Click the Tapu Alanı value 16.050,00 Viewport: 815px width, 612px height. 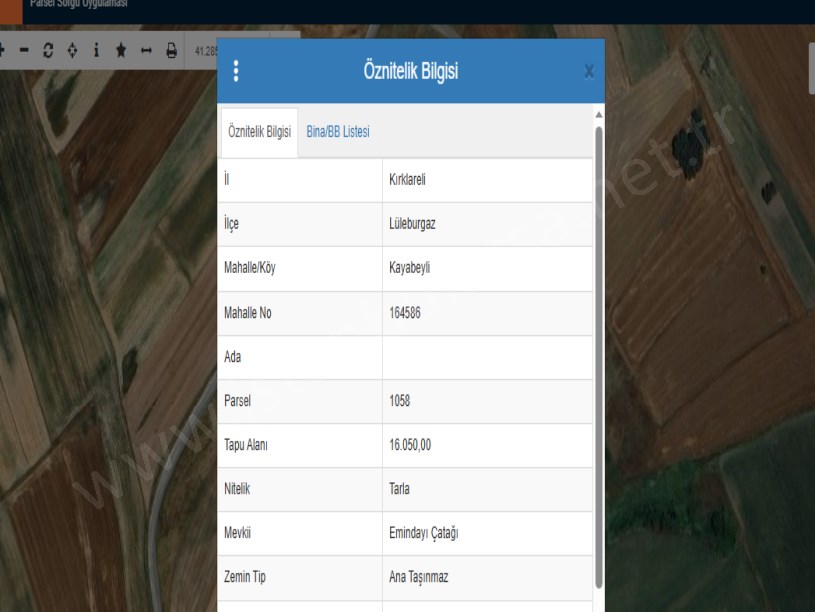point(410,446)
